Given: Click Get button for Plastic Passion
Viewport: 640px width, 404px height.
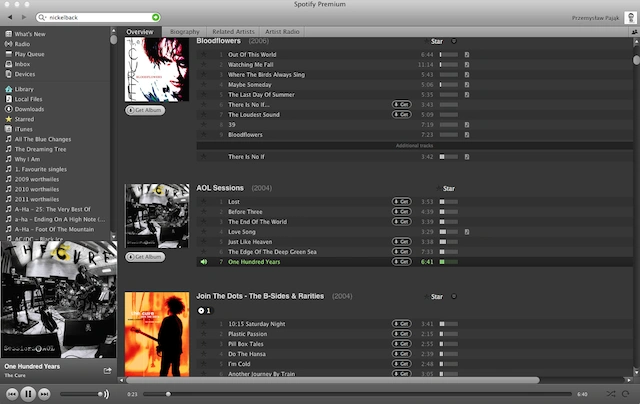Looking at the screenshot, I should [x=402, y=334].
